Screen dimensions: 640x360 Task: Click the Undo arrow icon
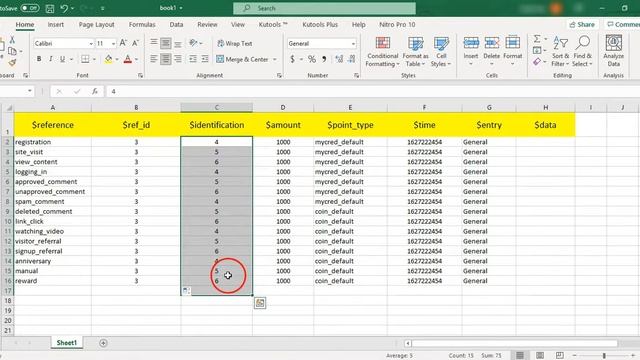(64, 8)
